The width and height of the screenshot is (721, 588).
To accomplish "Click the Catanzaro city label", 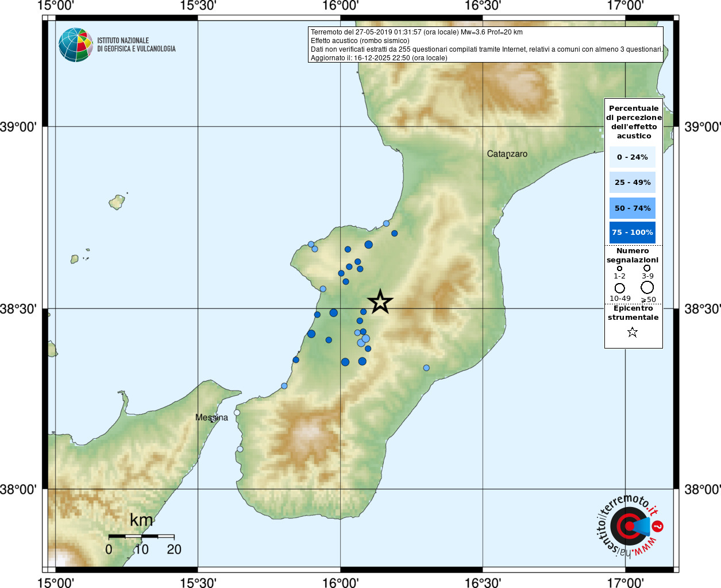I will 507,154.
